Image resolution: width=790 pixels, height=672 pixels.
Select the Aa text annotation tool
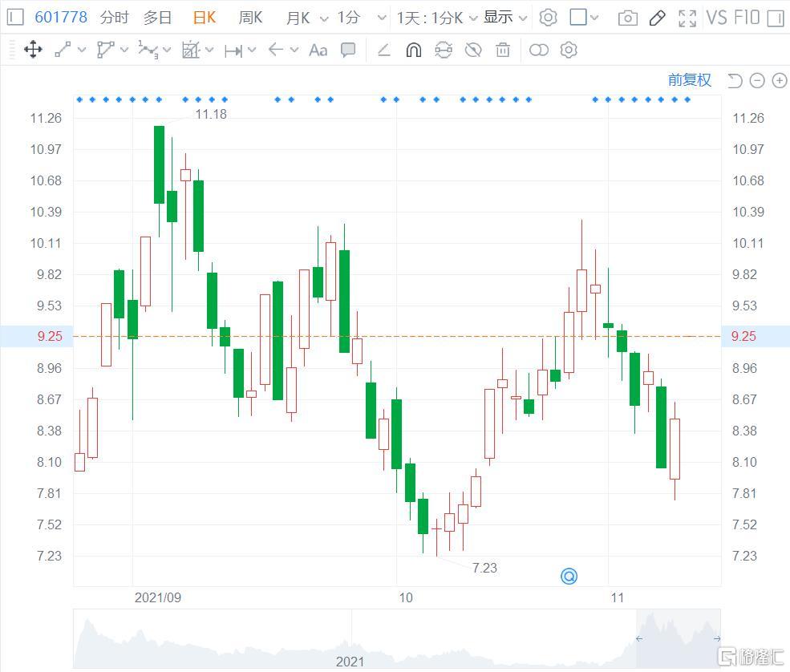pyautogui.click(x=318, y=51)
